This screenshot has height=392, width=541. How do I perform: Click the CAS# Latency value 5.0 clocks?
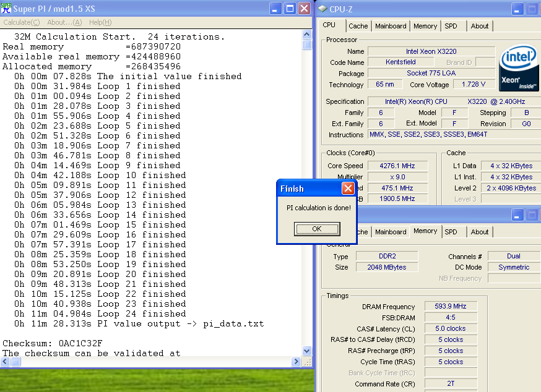click(451, 328)
